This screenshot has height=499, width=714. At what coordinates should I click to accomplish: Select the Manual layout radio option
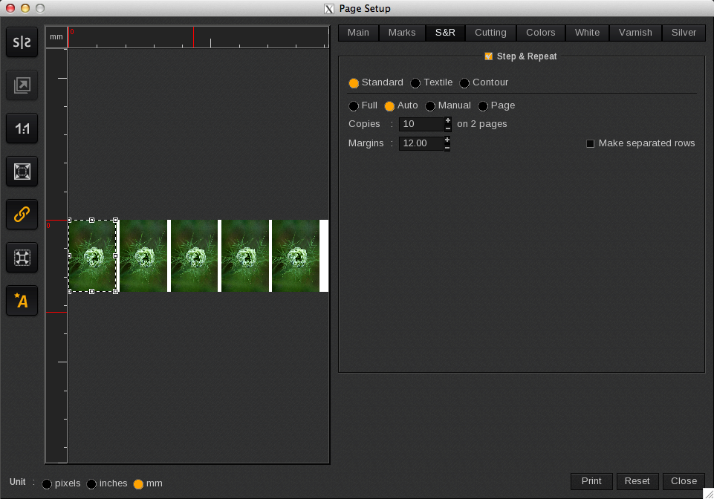[x=431, y=106]
